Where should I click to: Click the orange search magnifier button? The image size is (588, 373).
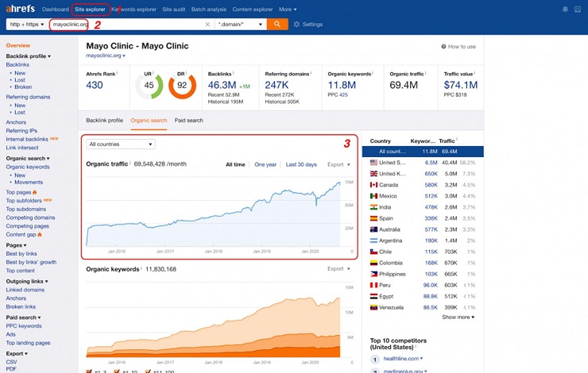tap(277, 25)
